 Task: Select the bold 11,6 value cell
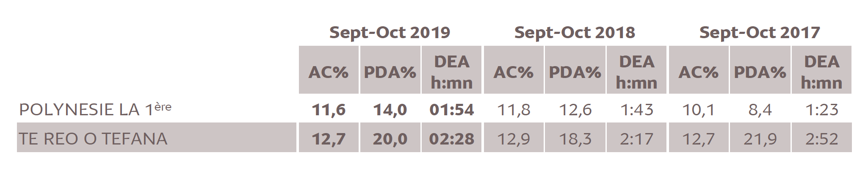click(329, 110)
